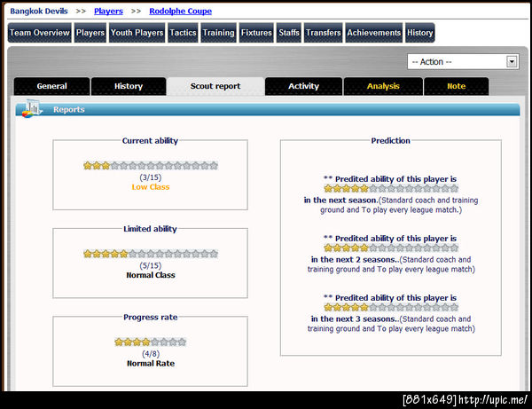Switch to the Activity tab
Image resolution: width=532 pixels, height=409 pixels.
point(303,86)
